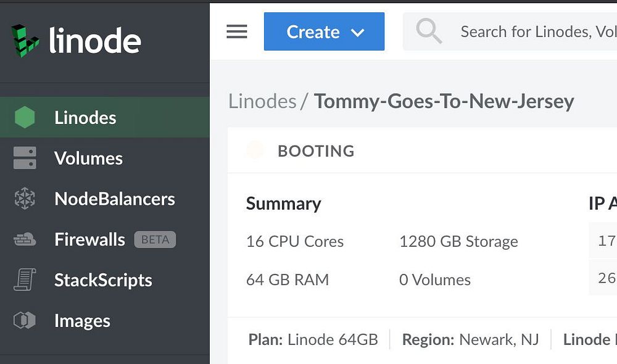This screenshot has width=617, height=364.
Task: Click the Volumes drive icon
Action: click(25, 158)
